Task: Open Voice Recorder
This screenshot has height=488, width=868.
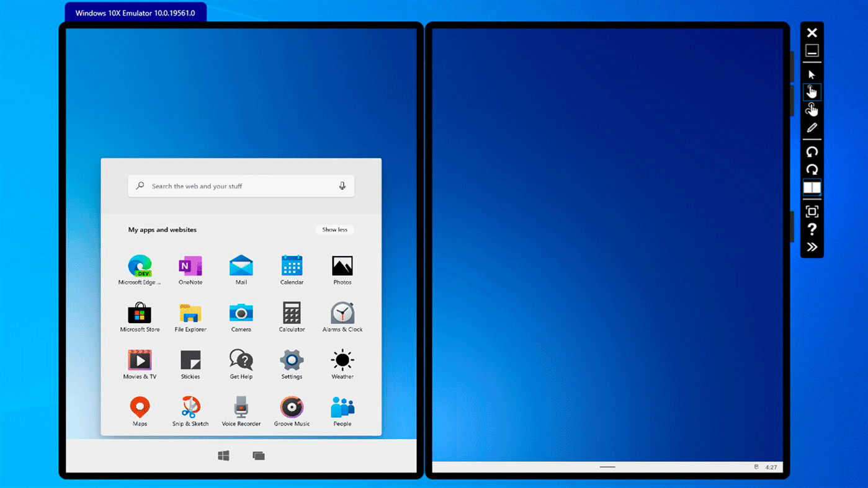Action: click(241, 411)
